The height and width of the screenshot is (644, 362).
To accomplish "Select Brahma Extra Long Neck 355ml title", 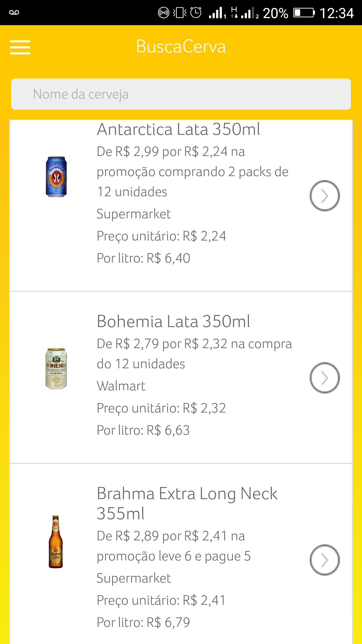I will [187, 503].
